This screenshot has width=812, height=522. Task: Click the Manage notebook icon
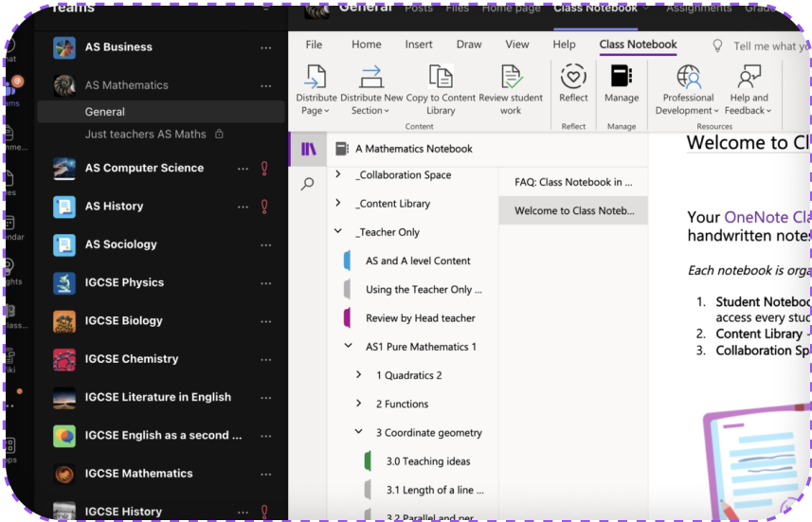(x=622, y=76)
